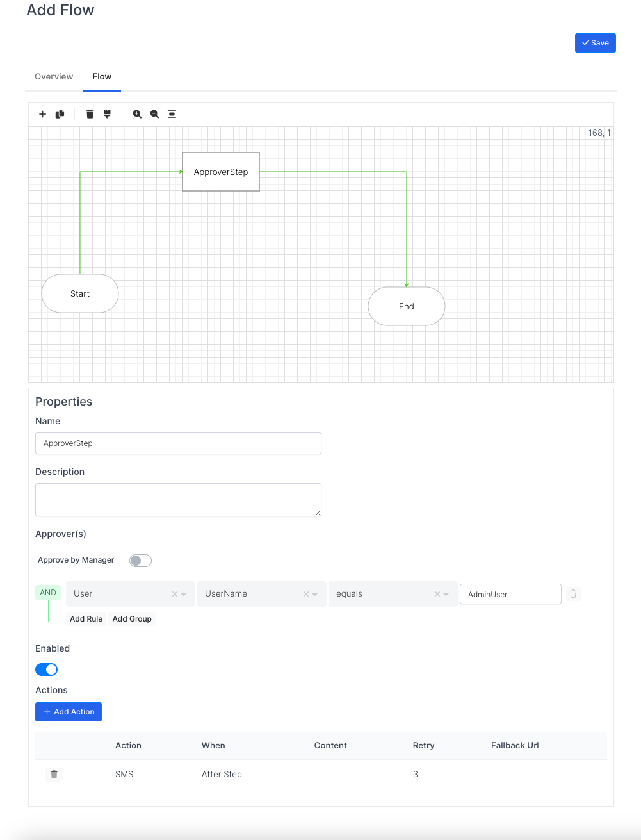Screen dimensions: 641x840
Task: Click the brush icon in the flow toolbar
Action: (107, 114)
